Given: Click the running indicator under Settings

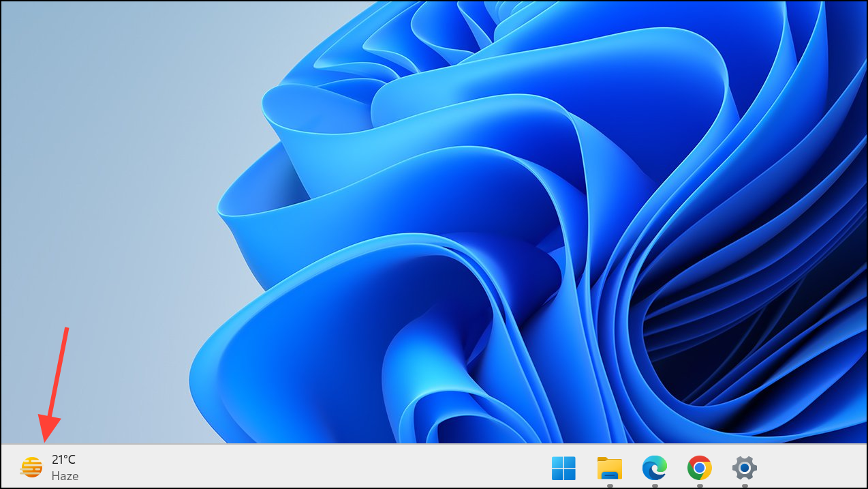Looking at the screenshot, I should point(745,486).
